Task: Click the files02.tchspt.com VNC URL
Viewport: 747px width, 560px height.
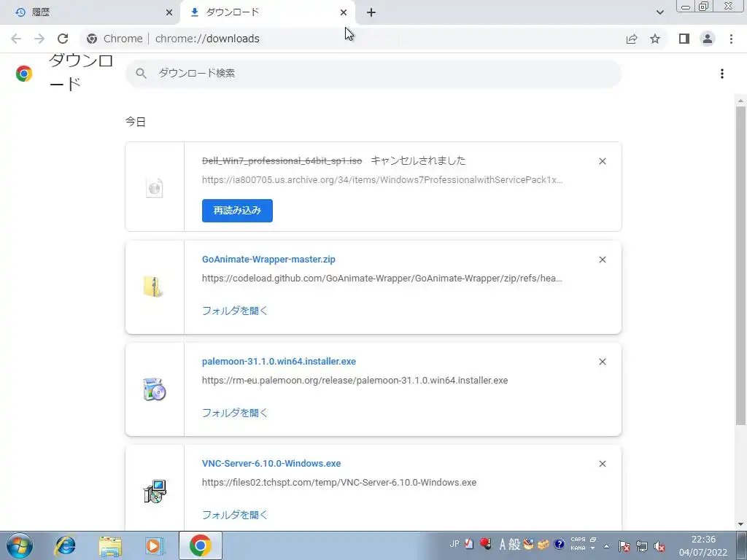Action: (339, 483)
